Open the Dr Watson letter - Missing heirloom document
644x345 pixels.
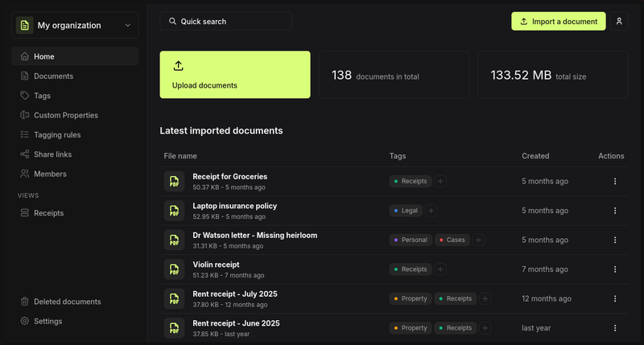pyautogui.click(x=254, y=236)
